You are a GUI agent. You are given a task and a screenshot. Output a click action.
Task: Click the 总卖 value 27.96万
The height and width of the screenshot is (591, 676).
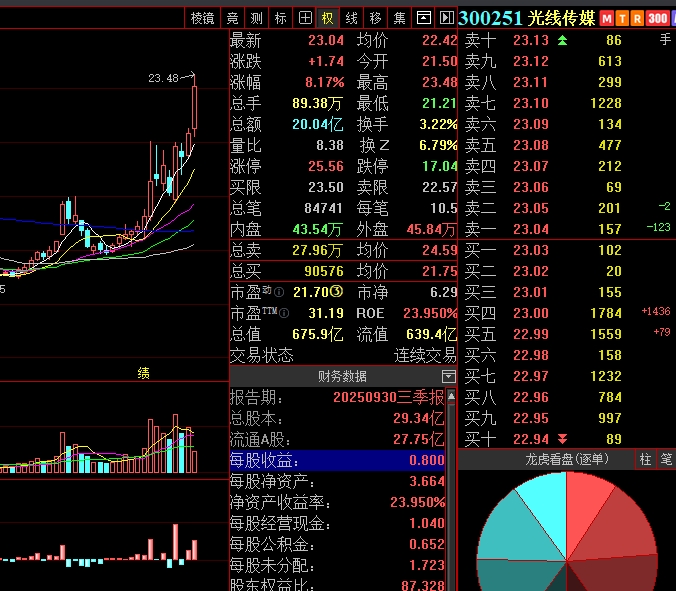[318, 250]
